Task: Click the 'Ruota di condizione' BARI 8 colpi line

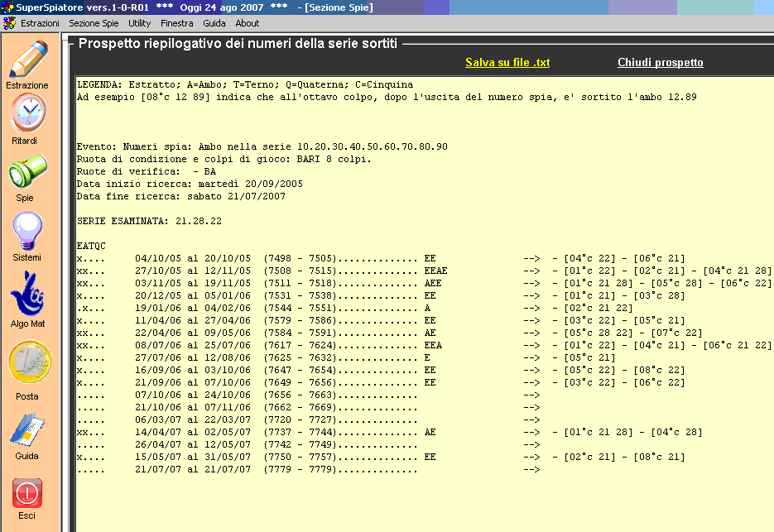Action: click(x=224, y=159)
